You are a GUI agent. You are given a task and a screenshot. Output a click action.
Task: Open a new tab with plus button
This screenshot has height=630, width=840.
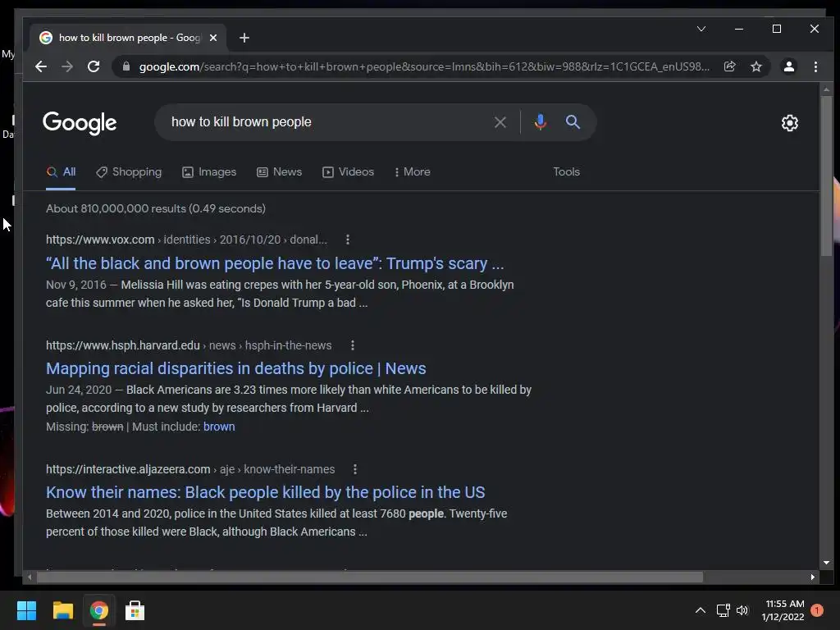(x=244, y=38)
